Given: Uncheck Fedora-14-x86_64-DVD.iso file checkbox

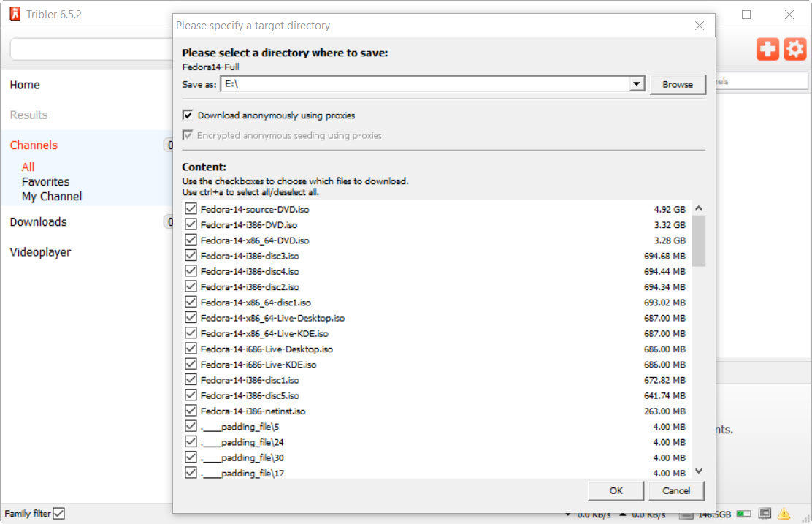Looking at the screenshot, I should [x=191, y=240].
